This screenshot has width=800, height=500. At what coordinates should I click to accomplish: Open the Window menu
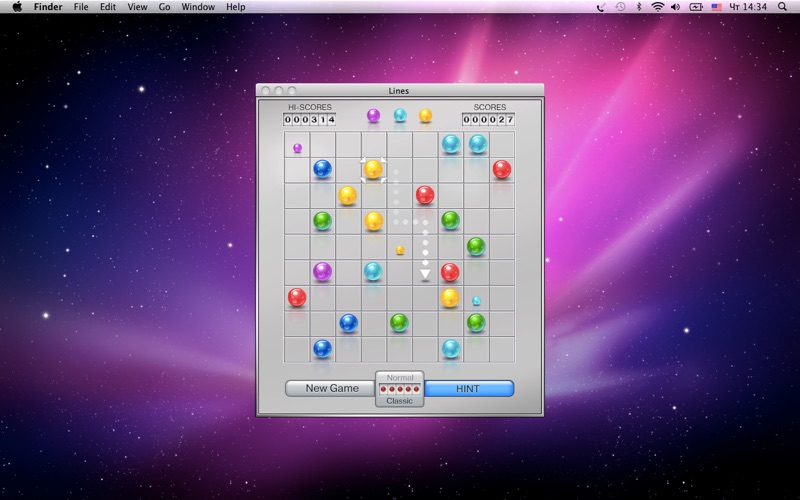(x=198, y=7)
